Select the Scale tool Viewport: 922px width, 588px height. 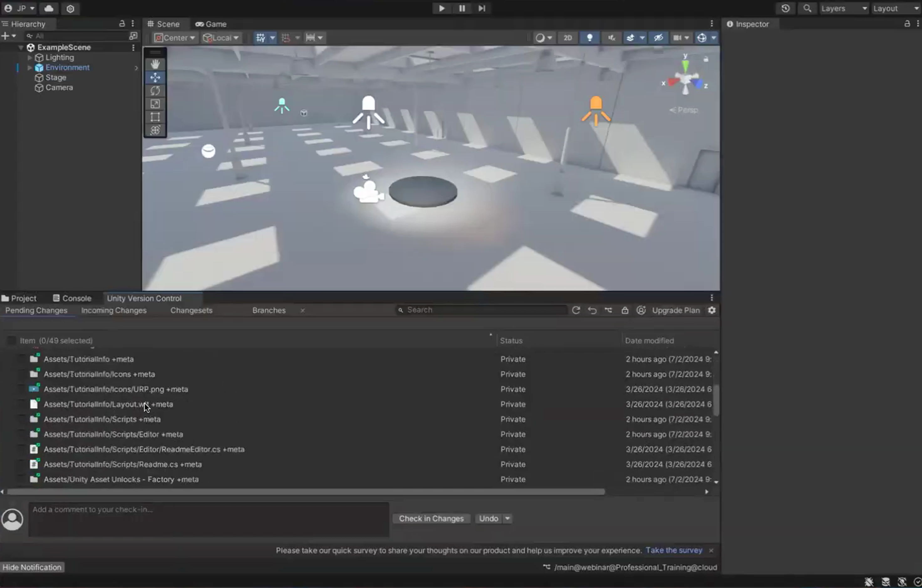click(x=155, y=104)
